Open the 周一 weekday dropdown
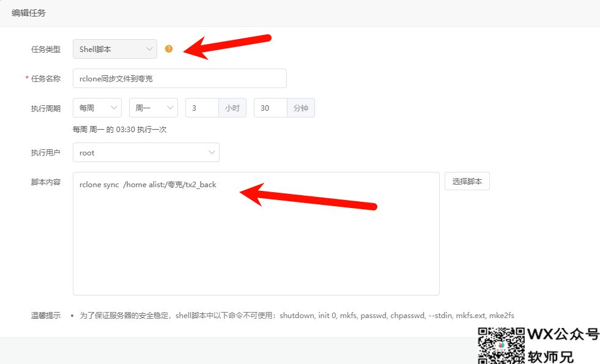Screen dimensions: 600x364 pos(154,108)
